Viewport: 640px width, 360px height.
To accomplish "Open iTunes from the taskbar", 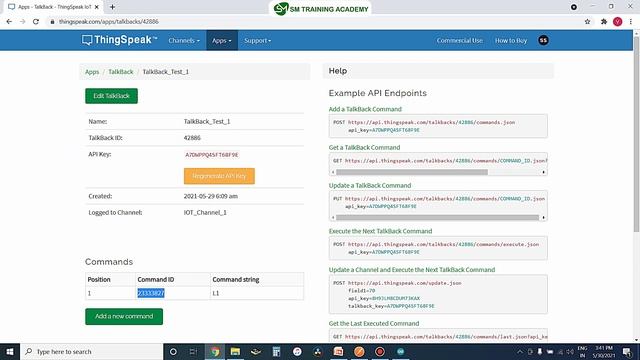I will pyautogui.click(x=297, y=351).
